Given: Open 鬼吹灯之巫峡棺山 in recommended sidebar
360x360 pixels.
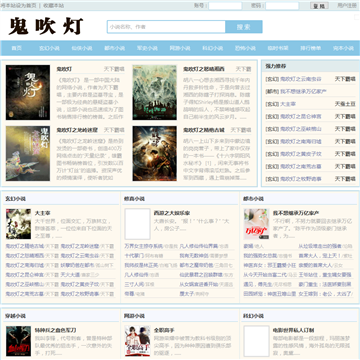Looking at the screenshot, I should pos(301,129).
